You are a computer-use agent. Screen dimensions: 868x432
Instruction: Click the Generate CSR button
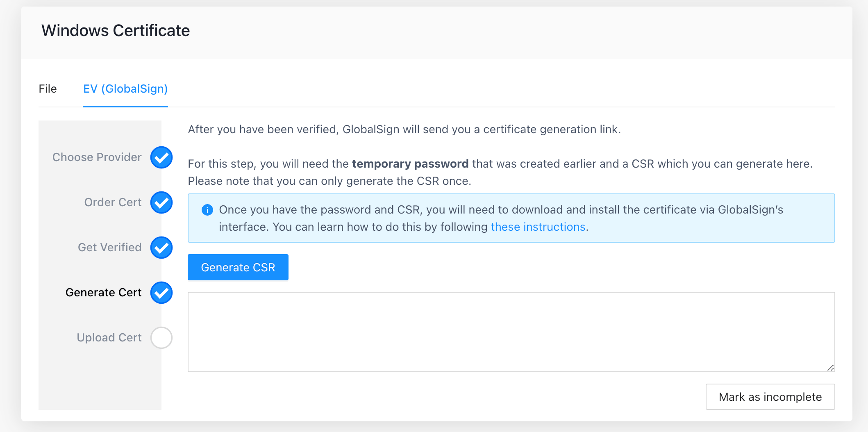(238, 267)
